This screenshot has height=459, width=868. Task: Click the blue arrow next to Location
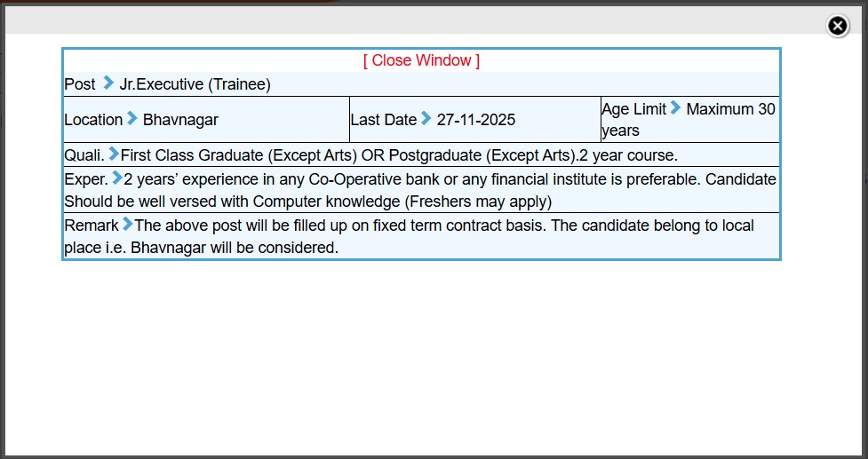pyautogui.click(x=132, y=118)
